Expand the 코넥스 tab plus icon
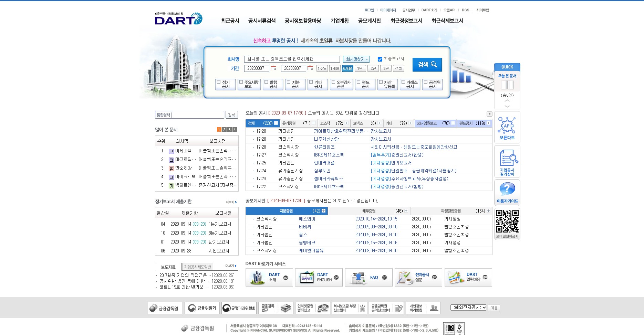The width and height of the screenshot is (644, 335). (379, 123)
